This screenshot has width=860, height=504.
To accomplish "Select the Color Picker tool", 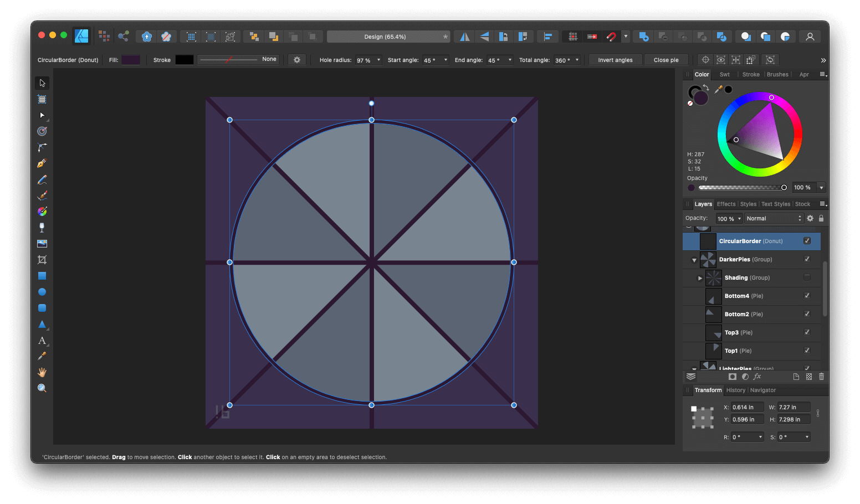I will pos(42,356).
